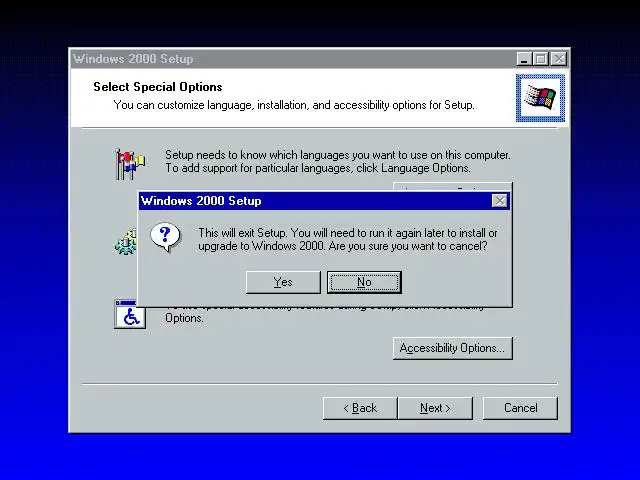
Task: Confirm cancel by clicking Yes
Action: tap(283, 282)
